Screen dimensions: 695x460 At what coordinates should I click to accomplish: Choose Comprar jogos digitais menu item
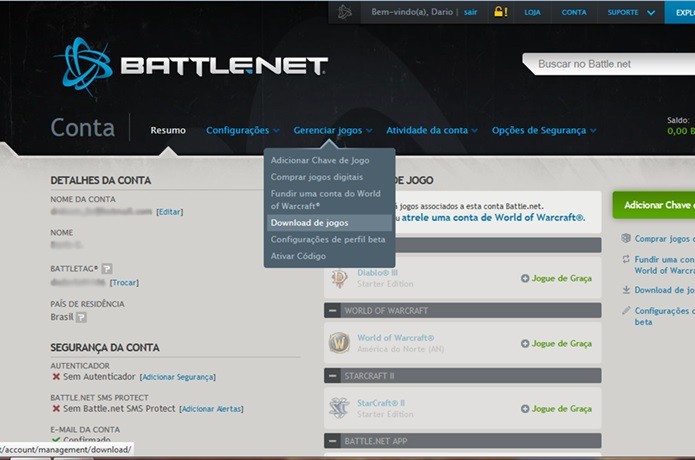tap(316, 177)
